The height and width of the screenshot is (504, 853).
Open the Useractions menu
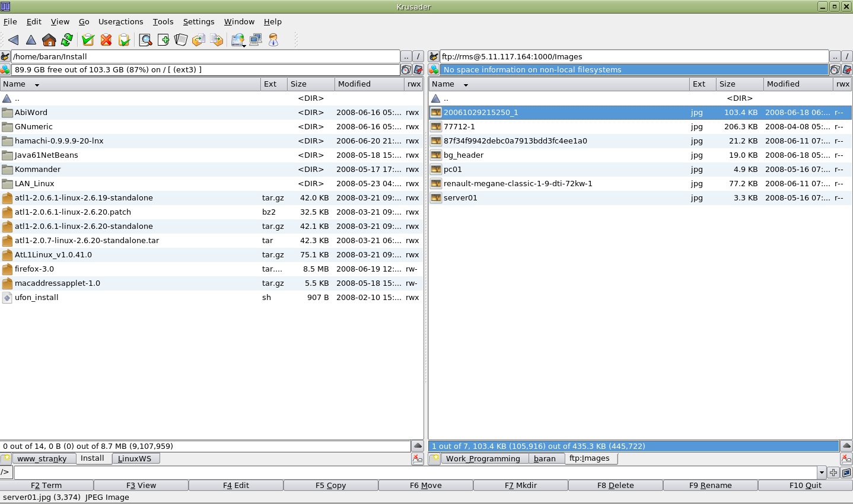click(120, 21)
